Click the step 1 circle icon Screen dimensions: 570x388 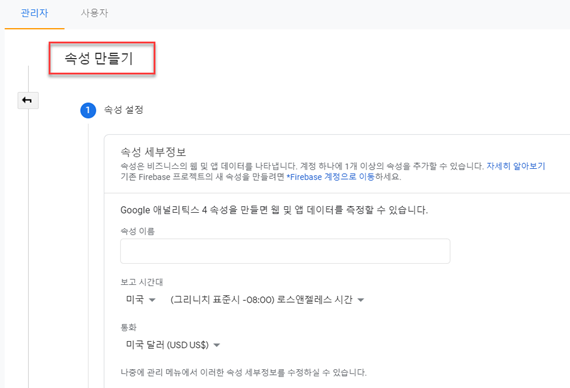88,110
